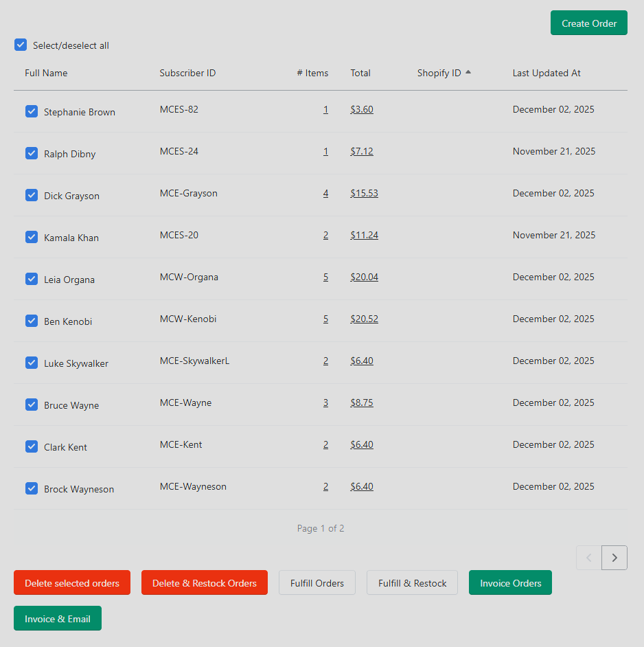Click the Invoice & Email button
Image resolution: width=644 pixels, height=647 pixels.
[58, 619]
